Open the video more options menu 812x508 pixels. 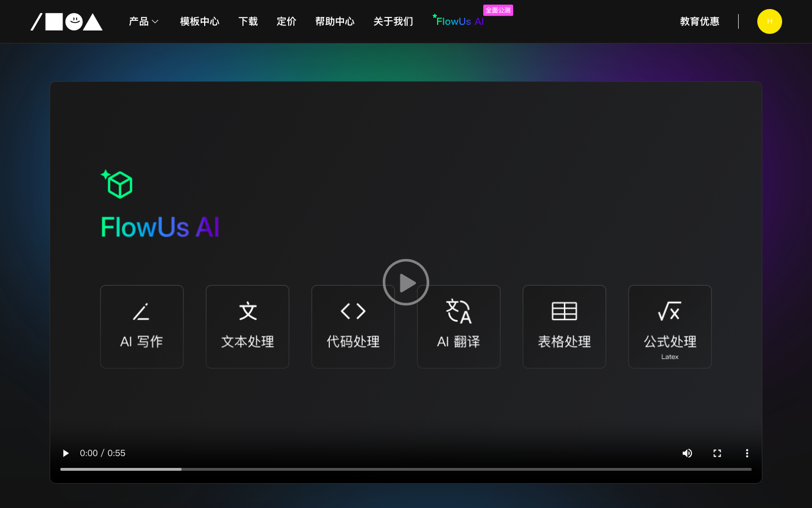(x=747, y=453)
